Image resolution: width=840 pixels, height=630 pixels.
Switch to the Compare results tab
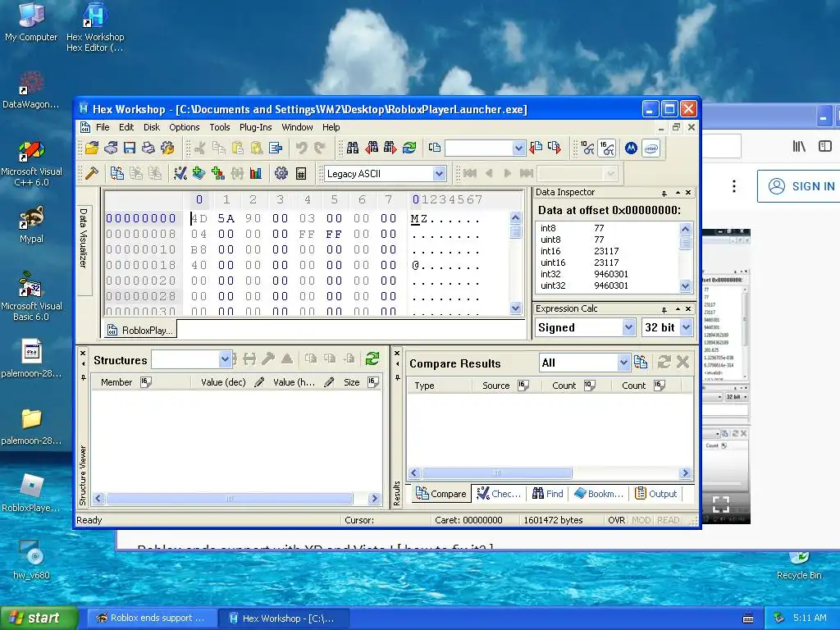(441, 493)
